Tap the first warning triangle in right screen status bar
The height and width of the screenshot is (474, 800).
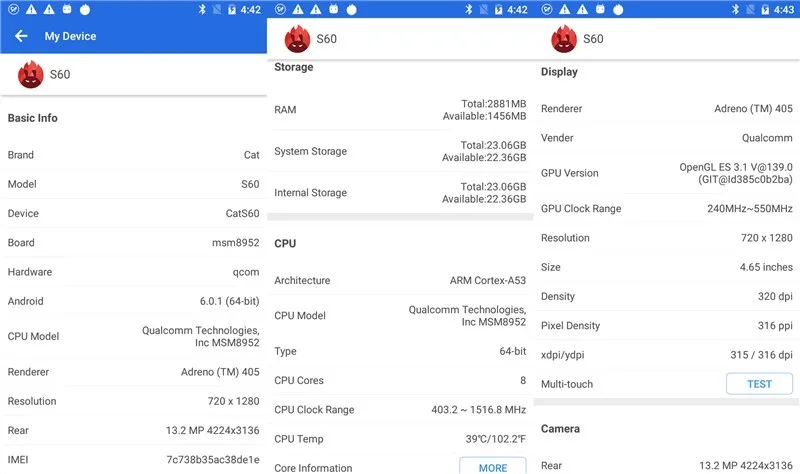coord(565,9)
